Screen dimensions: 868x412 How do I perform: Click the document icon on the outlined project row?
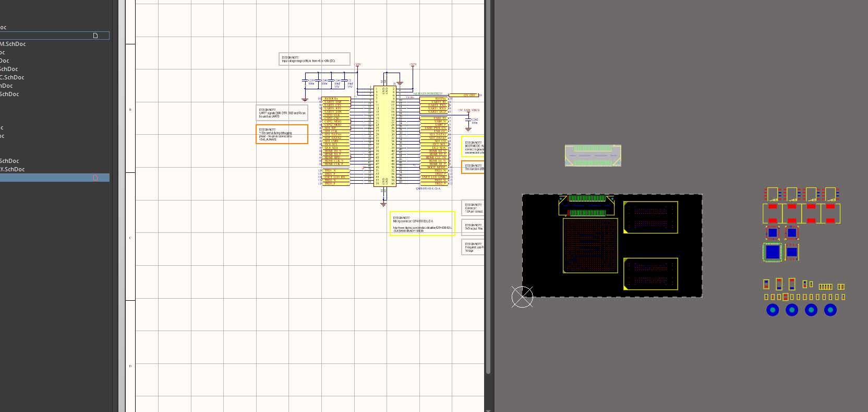[x=95, y=36]
